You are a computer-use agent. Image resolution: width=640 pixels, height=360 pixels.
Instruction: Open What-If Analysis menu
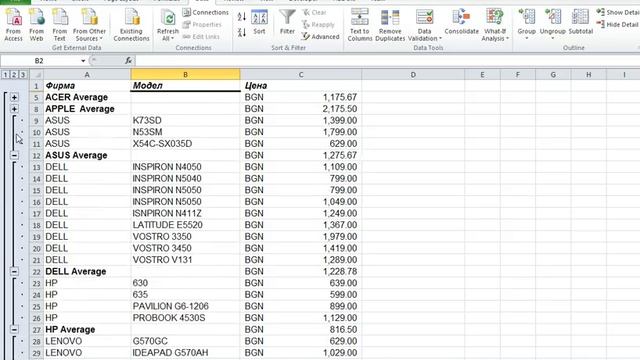495,24
